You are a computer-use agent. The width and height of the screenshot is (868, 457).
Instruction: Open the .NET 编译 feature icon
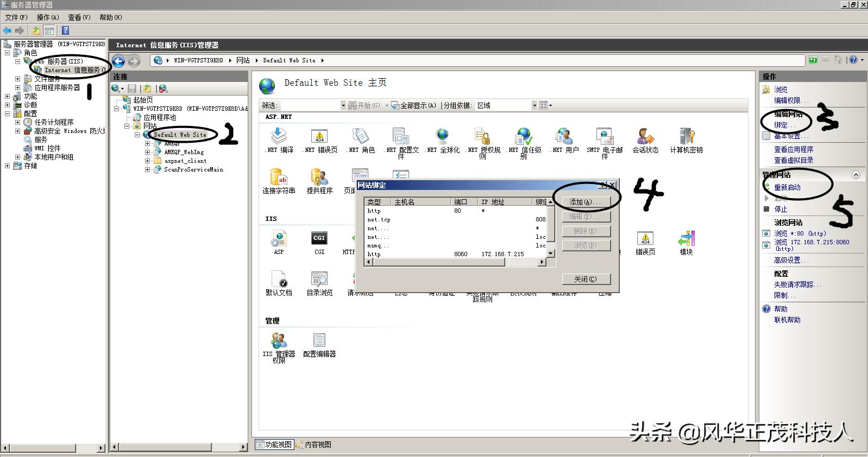(279, 136)
